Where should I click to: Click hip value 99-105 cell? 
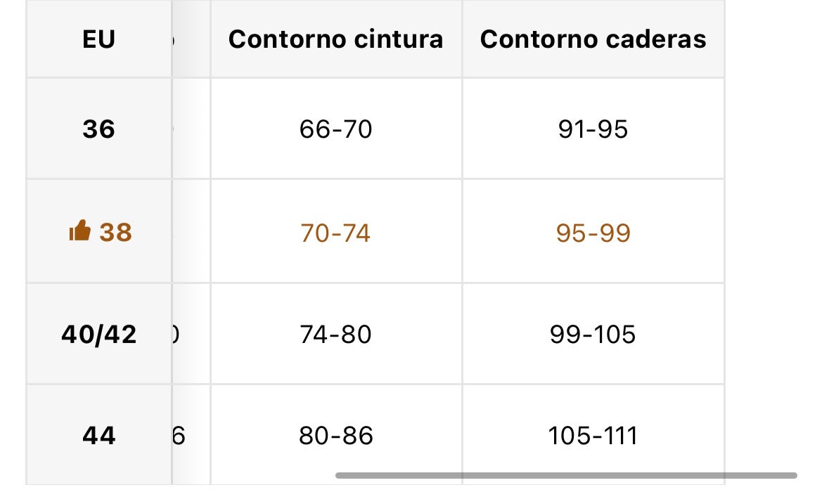tap(593, 335)
